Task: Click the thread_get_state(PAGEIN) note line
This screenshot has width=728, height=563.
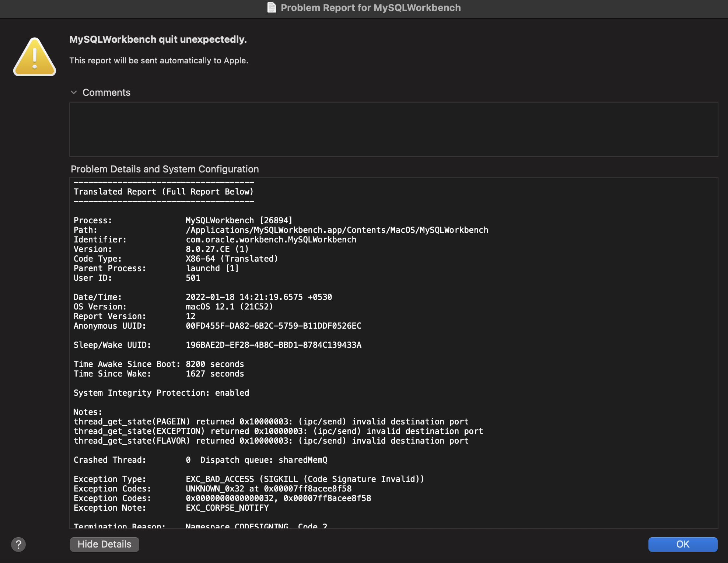Action: click(x=271, y=422)
